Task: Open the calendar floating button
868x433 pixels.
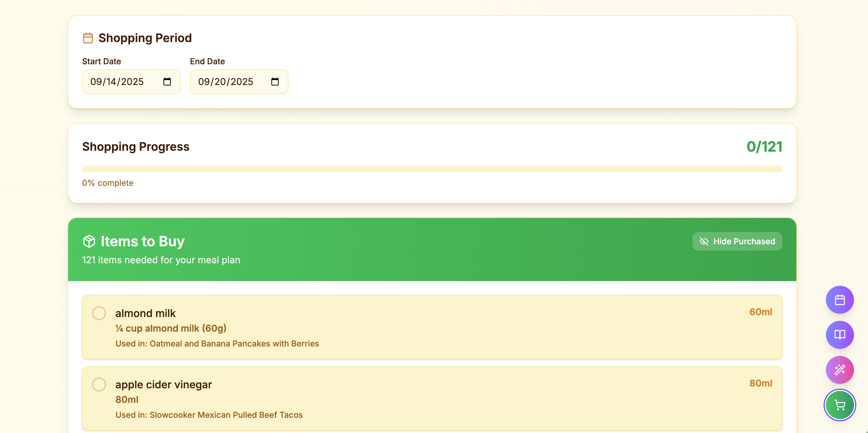Action: pos(839,299)
